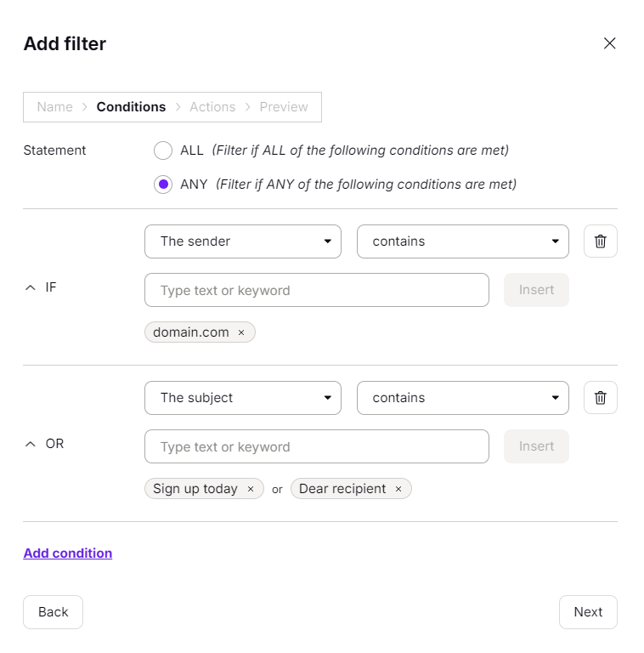Screen dimensions: 644x653
Task: Focus the sender keyword text field
Action: click(x=317, y=290)
